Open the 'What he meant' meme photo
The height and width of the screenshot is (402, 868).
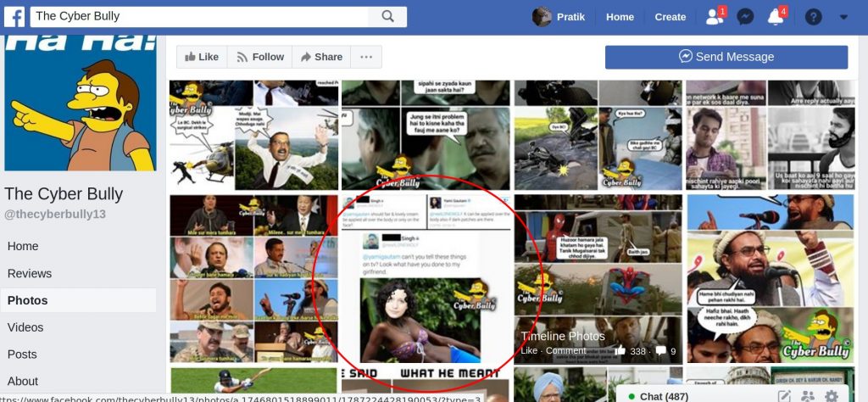426,381
